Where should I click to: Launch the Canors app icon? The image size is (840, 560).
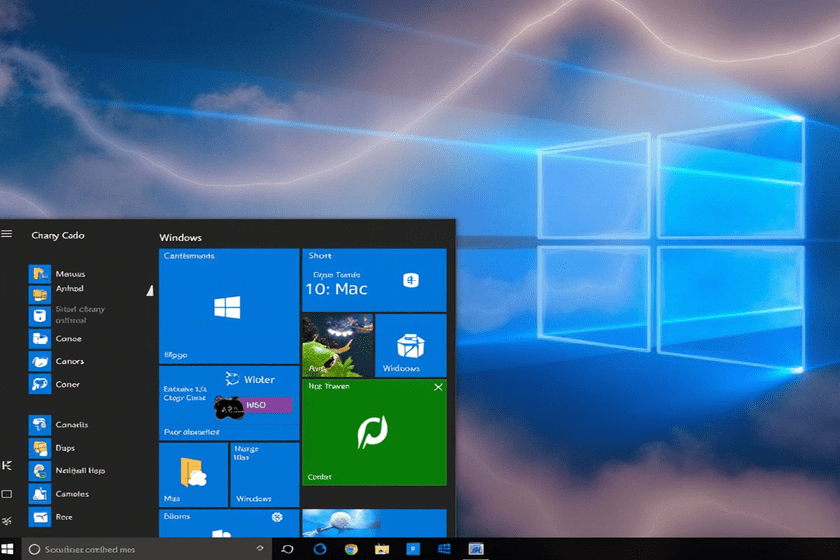click(40, 361)
